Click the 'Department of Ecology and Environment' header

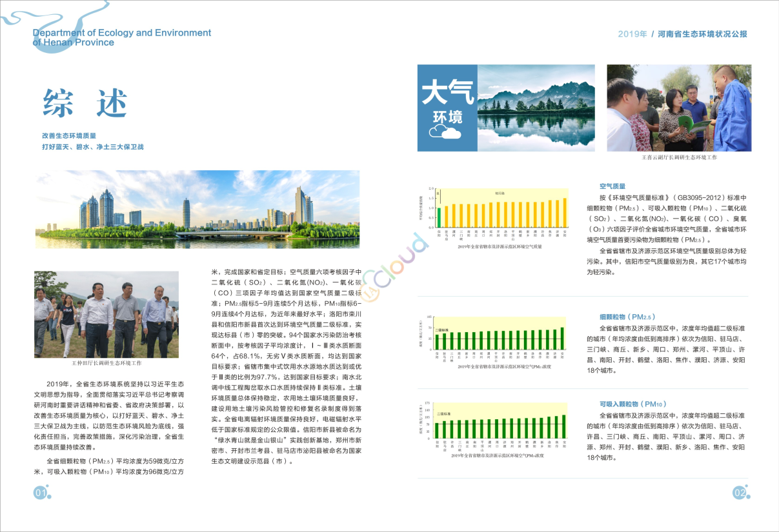[122, 37]
